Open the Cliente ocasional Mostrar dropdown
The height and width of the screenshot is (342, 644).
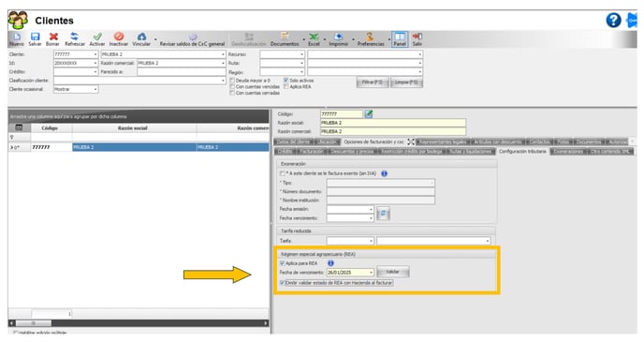pyautogui.click(x=95, y=89)
